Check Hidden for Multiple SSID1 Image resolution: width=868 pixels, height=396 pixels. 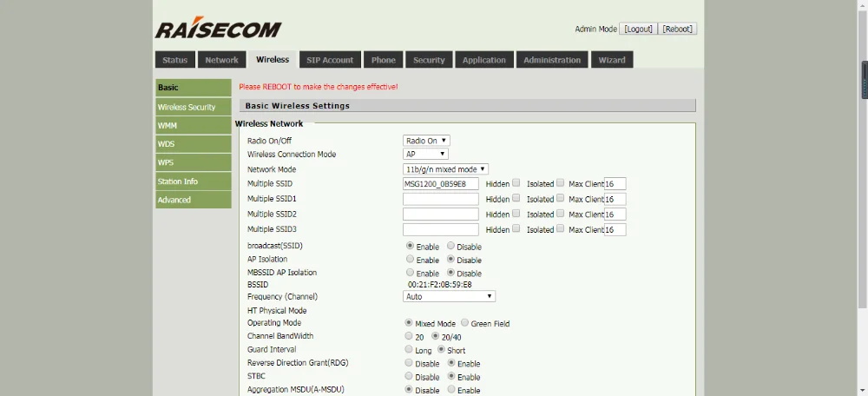coord(516,198)
